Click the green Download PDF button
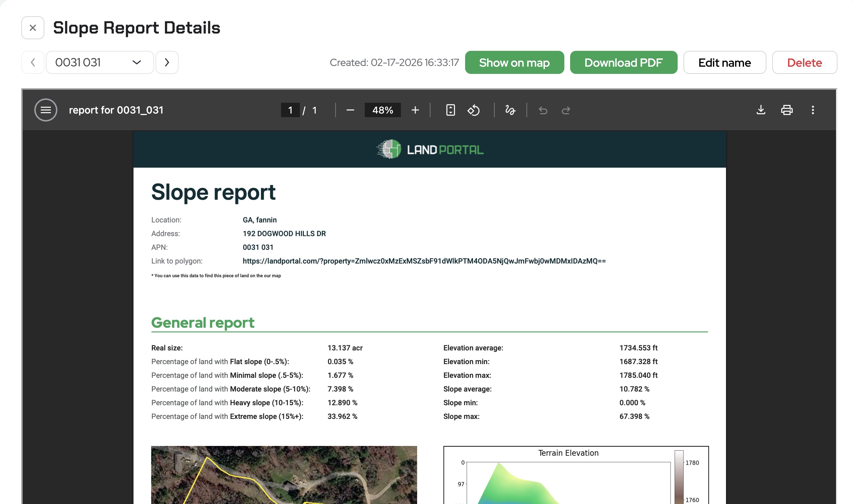Viewport: 853px width, 504px height. coord(623,62)
